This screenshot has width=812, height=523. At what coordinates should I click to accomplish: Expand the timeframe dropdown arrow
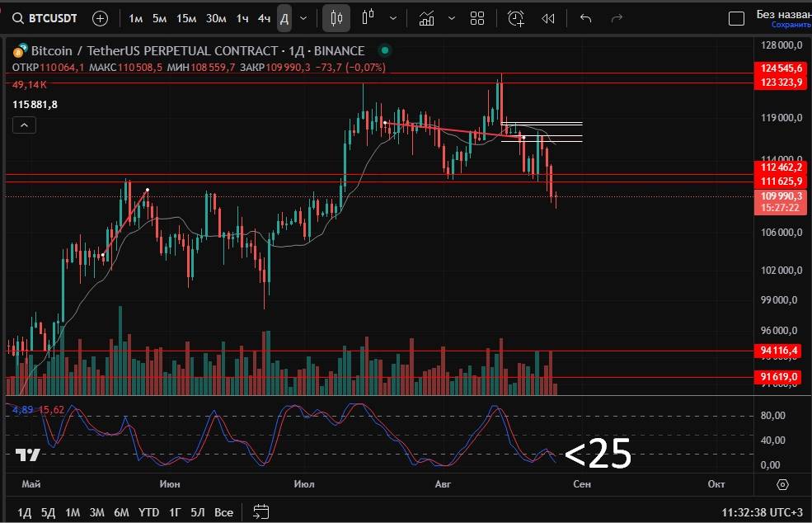(304, 18)
